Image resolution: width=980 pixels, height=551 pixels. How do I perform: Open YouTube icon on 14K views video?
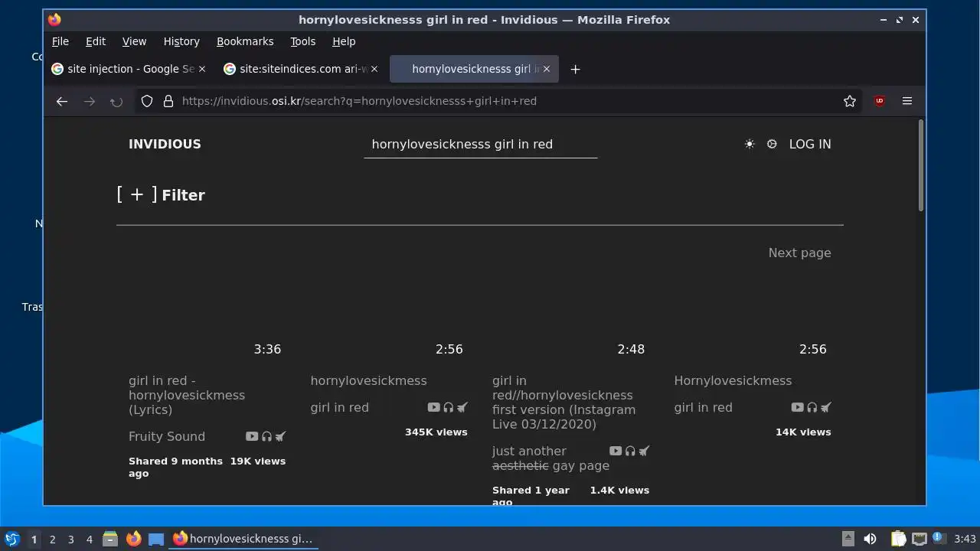(x=797, y=407)
